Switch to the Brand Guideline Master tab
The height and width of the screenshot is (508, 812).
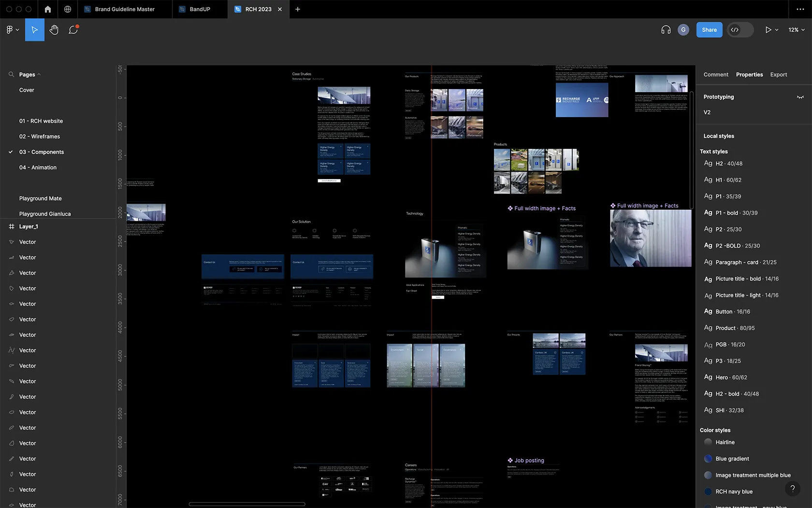pos(124,9)
